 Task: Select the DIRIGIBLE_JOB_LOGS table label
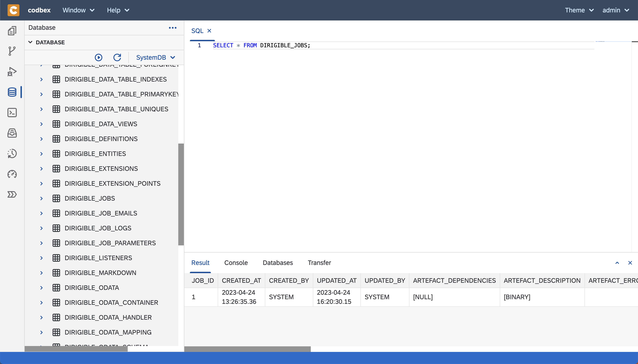[98, 228]
